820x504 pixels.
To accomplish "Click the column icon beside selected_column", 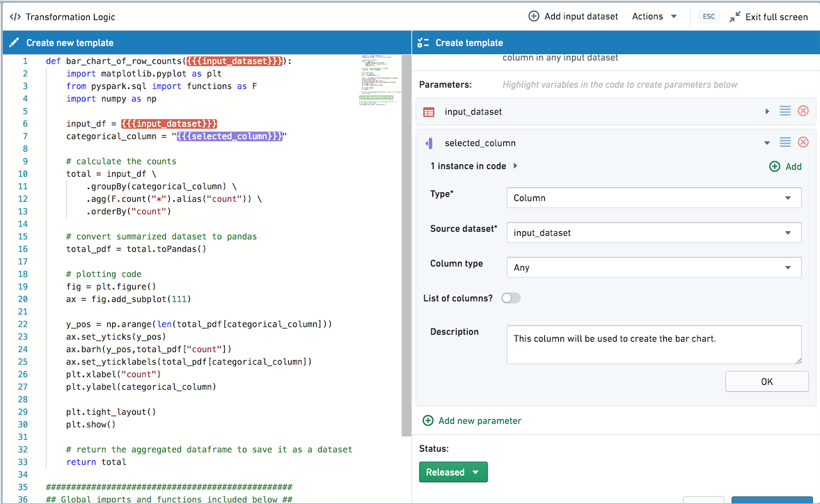I will click(x=429, y=143).
